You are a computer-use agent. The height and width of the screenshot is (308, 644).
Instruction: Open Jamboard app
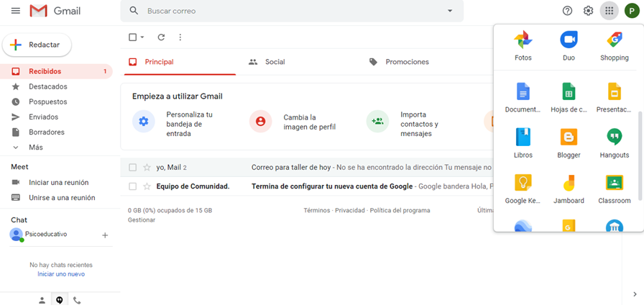569,189
